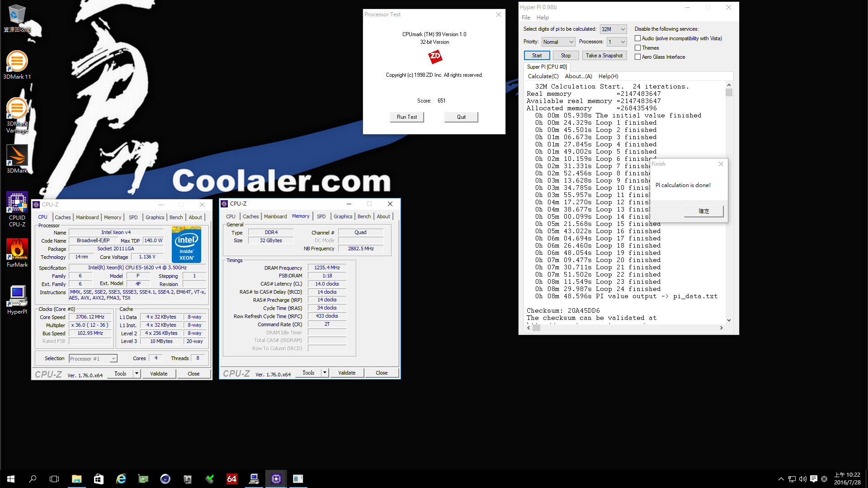The height and width of the screenshot is (488, 868).
Task: Open the Cinema 4D sphere taskbar icon
Action: point(165,479)
